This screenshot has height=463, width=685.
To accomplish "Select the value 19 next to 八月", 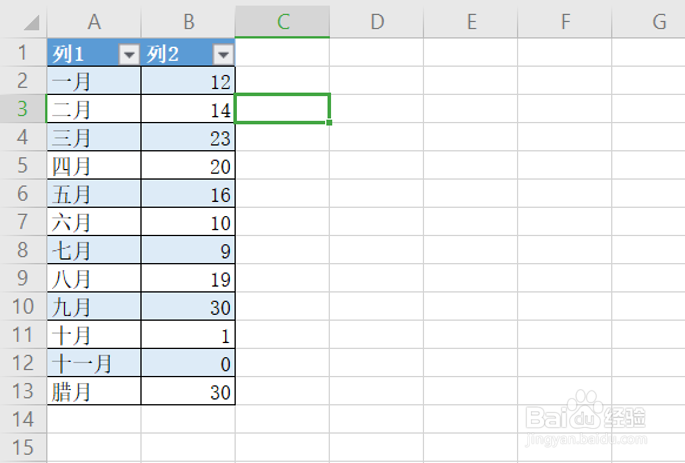I will click(x=188, y=278).
